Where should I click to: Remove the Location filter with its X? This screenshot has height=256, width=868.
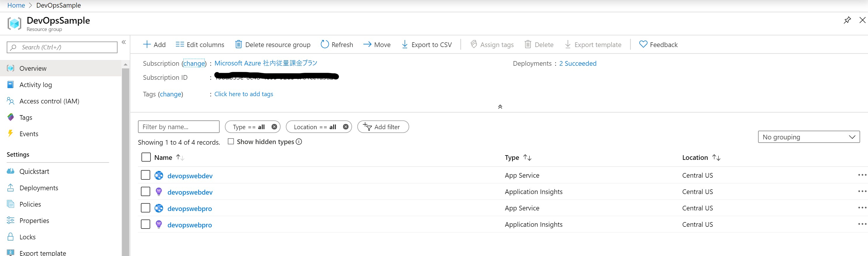click(346, 127)
